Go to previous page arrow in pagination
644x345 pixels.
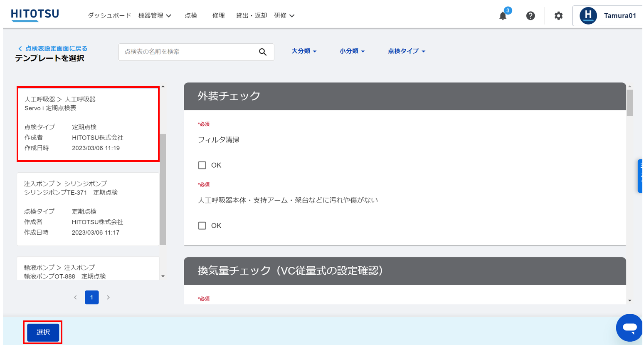[75, 297]
